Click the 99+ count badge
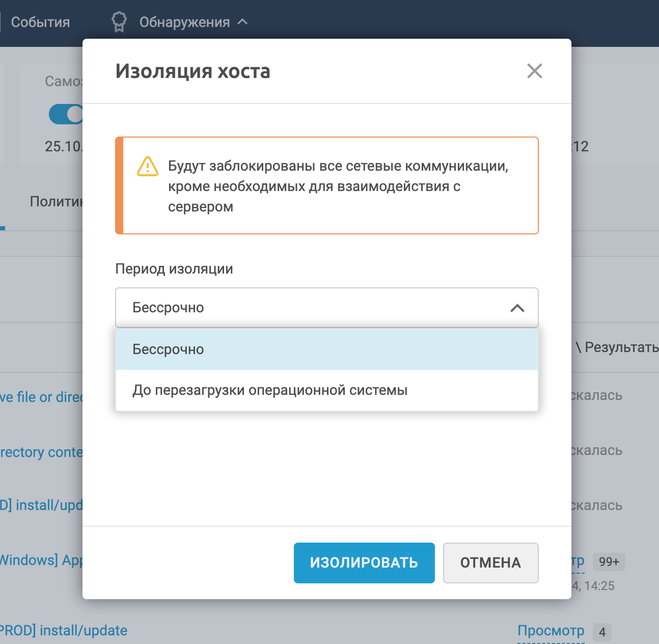 tap(609, 562)
